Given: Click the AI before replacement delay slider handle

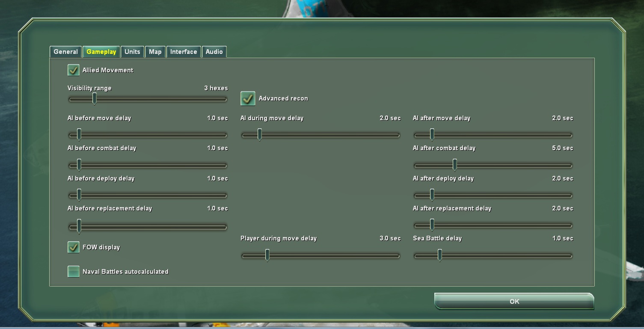Looking at the screenshot, I should tap(79, 226).
